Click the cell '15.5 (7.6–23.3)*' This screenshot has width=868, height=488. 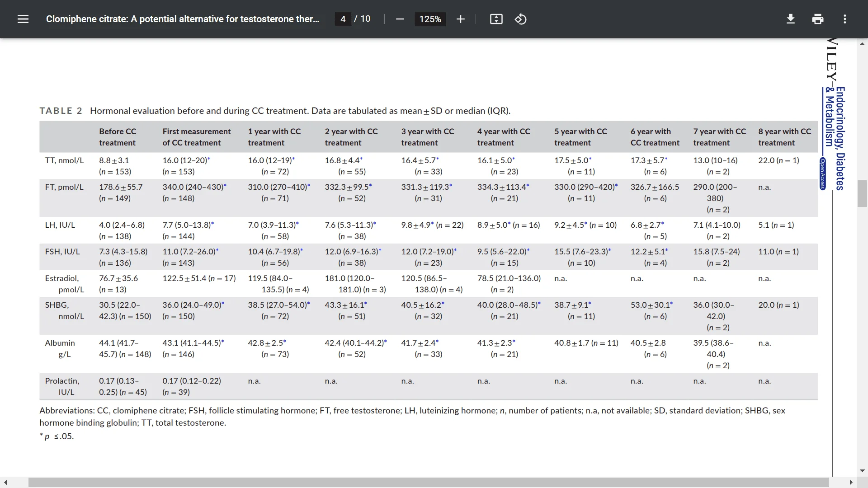(583, 252)
